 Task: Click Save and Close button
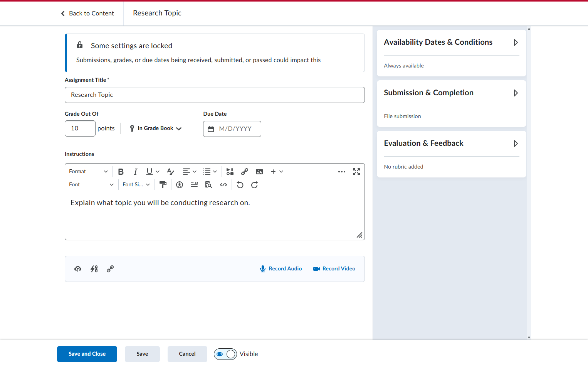pyautogui.click(x=87, y=354)
